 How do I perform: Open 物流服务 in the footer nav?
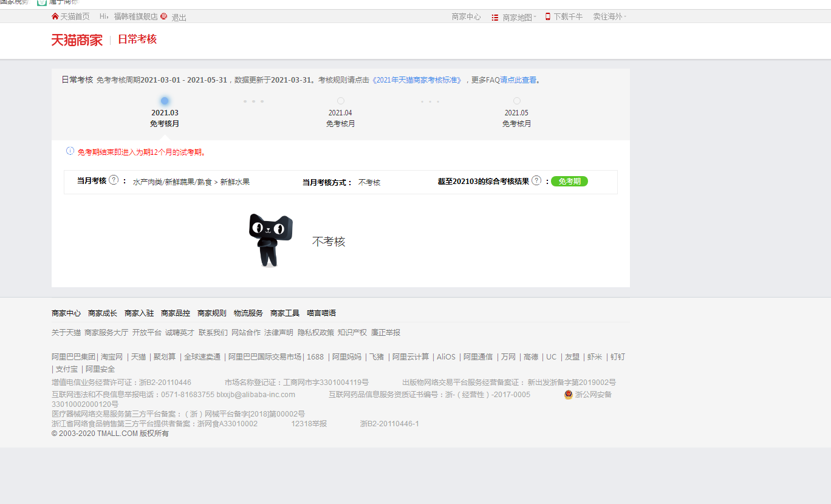pyautogui.click(x=248, y=313)
